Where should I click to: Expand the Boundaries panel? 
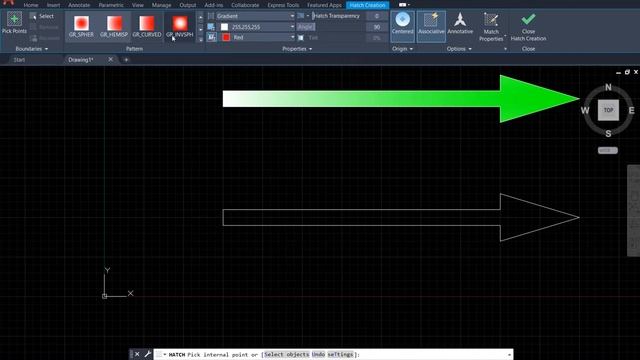pos(32,49)
